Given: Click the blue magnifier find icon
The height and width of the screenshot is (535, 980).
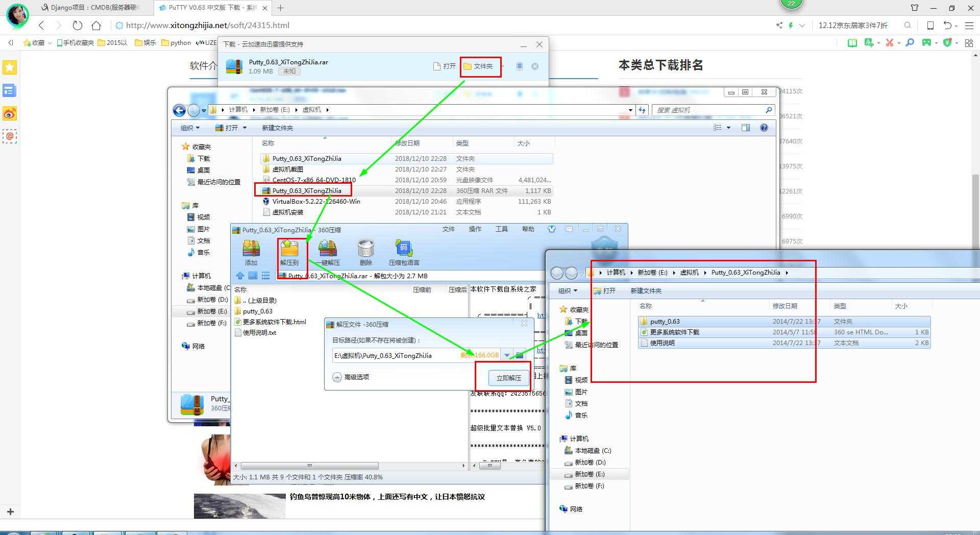Looking at the screenshot, I should click(x=910, y=43).
